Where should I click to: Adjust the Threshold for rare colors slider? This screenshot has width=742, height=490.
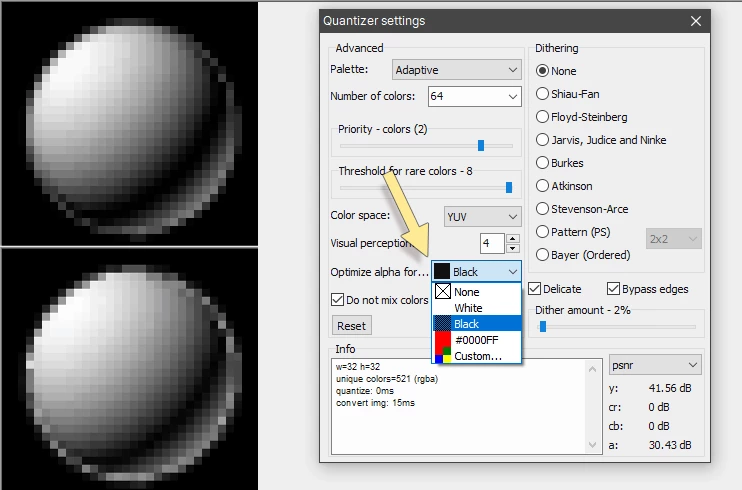coord(509,187)
